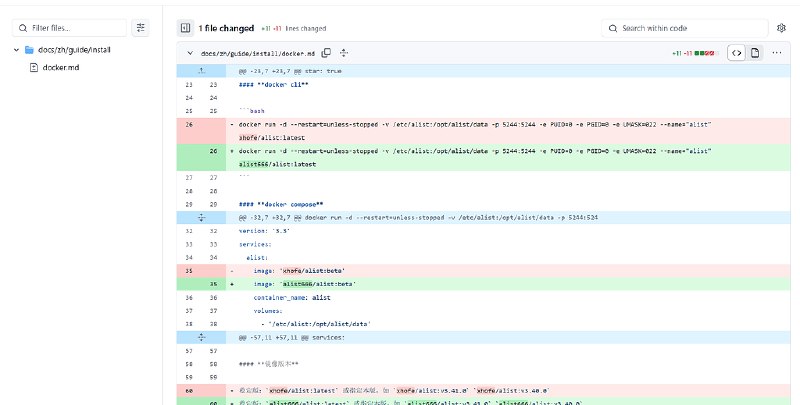The width and height of the screenshot is (800, 405).
Task: Click '#### **docker cli**' line
Action: tap(273, 85)
